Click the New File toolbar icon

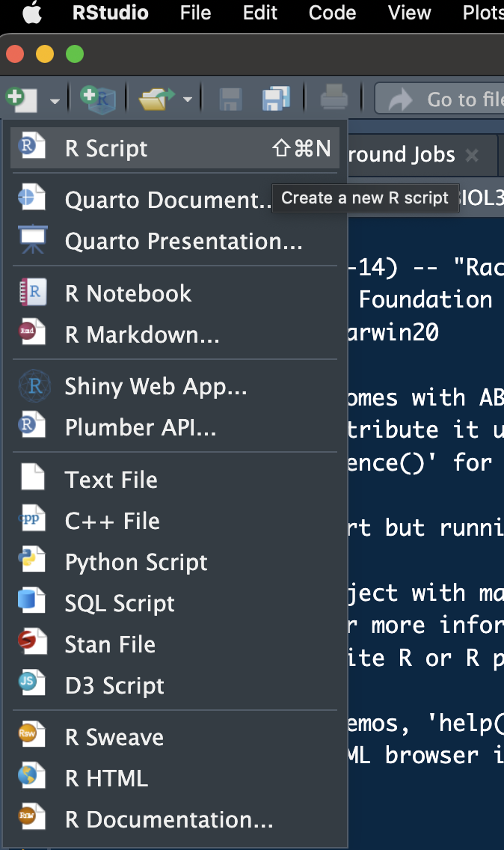click(22, 100)
